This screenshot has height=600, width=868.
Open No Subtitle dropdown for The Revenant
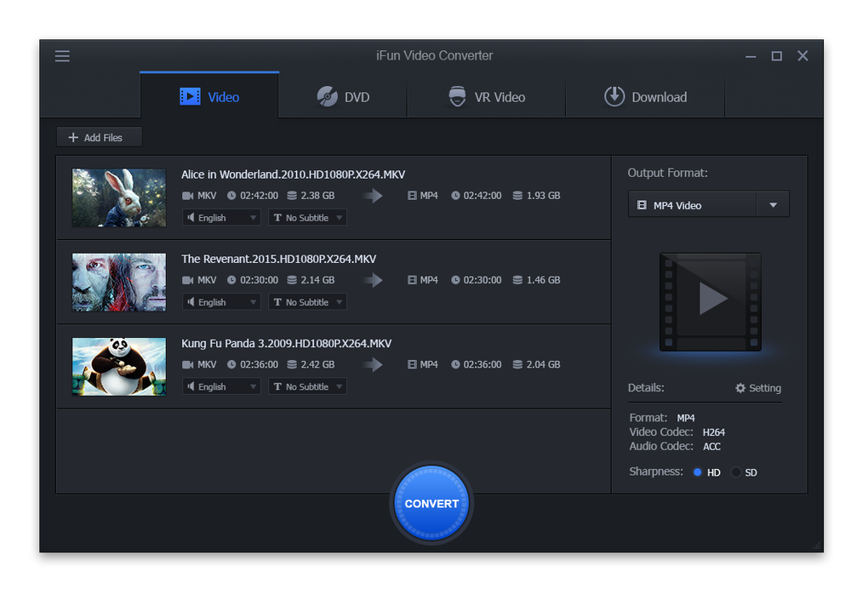coord(307,302)
